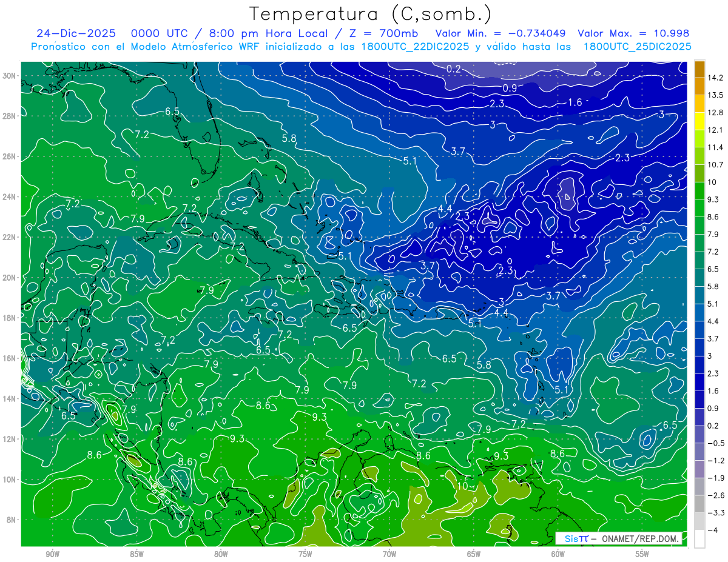
Task: Click the "1800UTC_22DIC2025" initialization time
Action: coord(415,47)
